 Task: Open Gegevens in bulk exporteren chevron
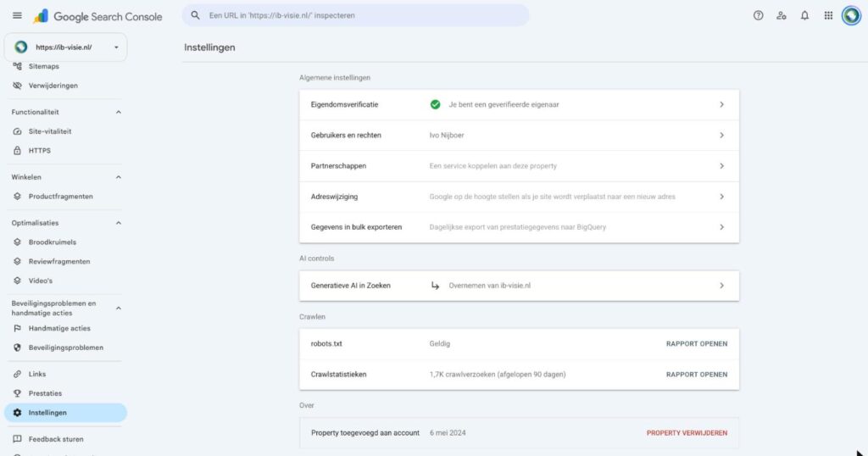(x=721, y=227)
